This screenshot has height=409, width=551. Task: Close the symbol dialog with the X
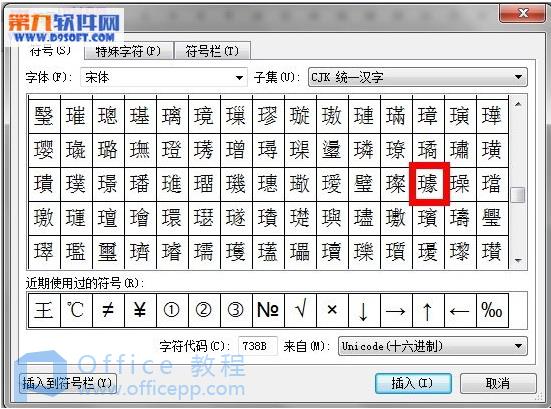pyautogui.click(x=523, y=14)
